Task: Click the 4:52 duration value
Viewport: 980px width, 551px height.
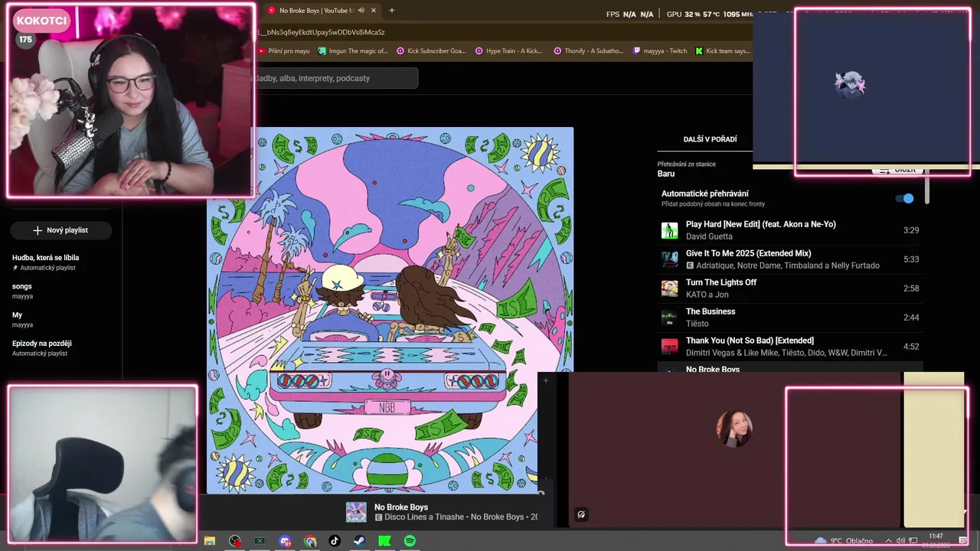Action: coord(910,347)
